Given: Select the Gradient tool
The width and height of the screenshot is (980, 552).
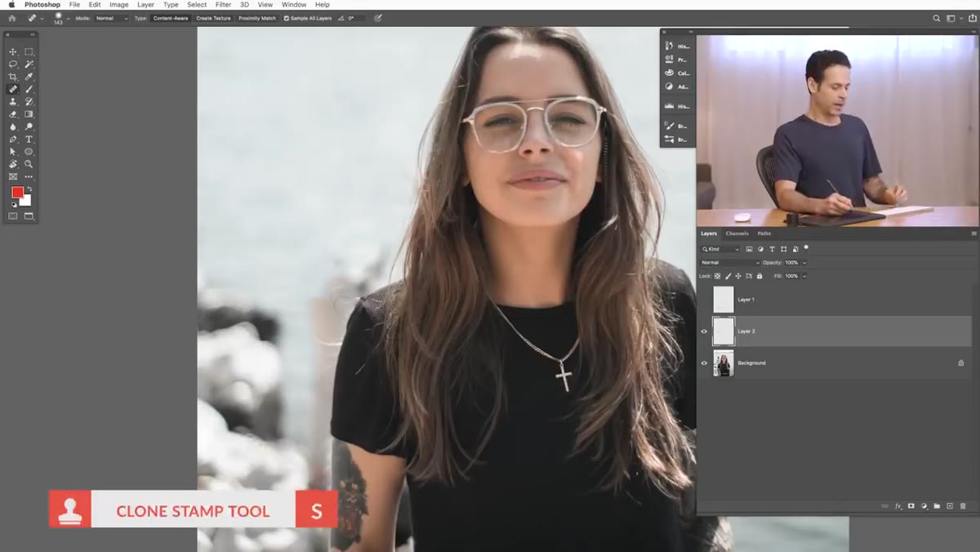Looking at the screenshot, I should [x=29, y=114].
